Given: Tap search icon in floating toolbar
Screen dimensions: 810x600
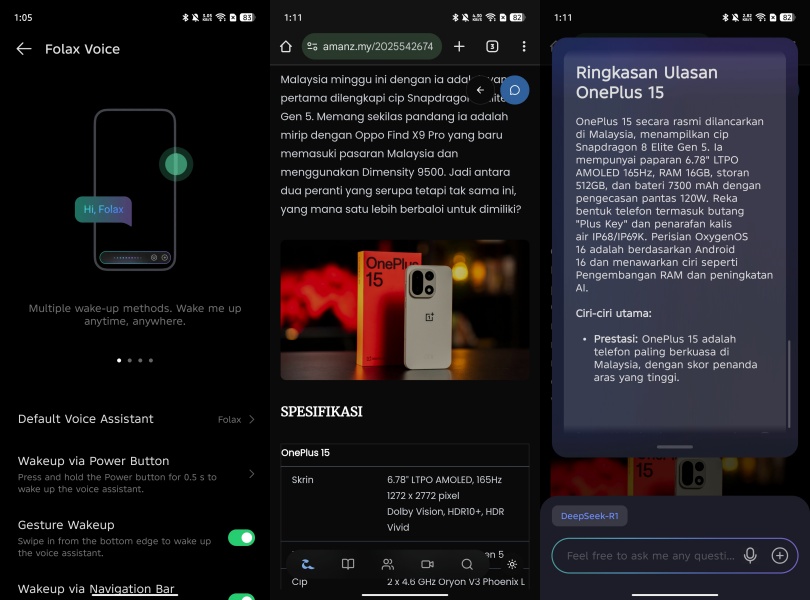Looking at the screenshot, I should [467, 564].
